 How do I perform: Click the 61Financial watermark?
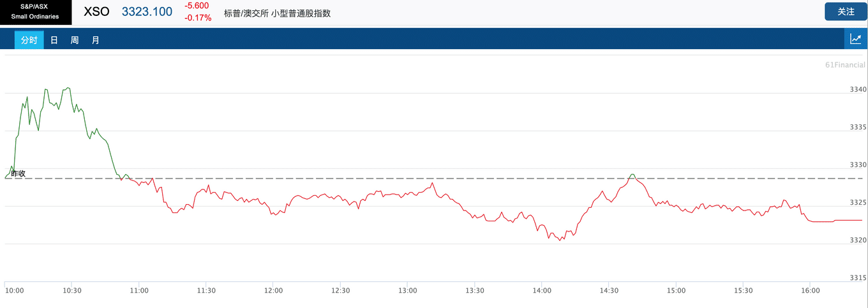click(x=845, y=65)
